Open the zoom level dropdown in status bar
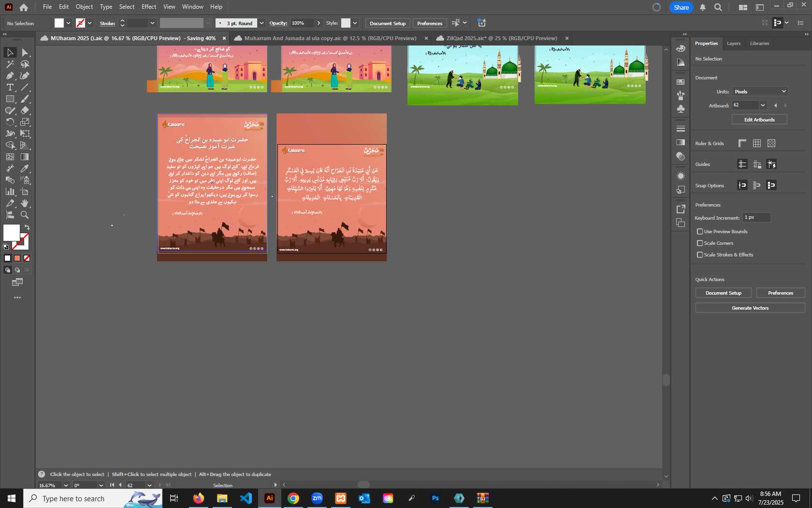The height and width of the screenshot is (508, 812). (x=66, y=485)
